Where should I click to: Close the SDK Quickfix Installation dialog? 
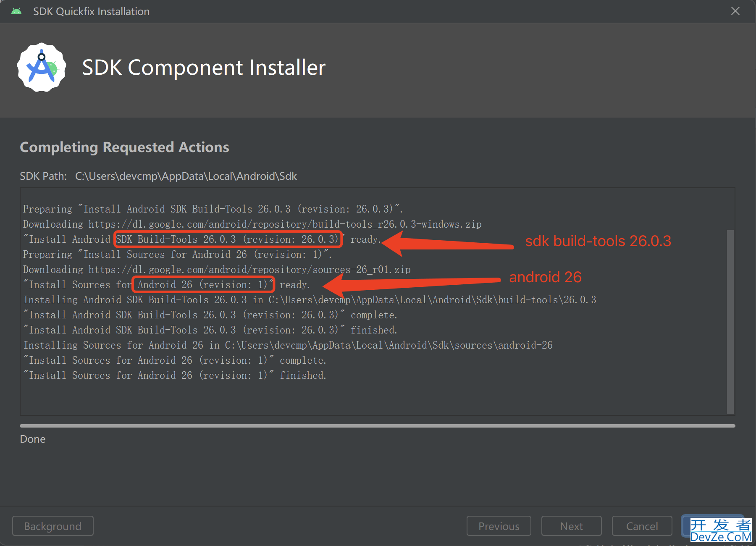click(x=735, y=11)
